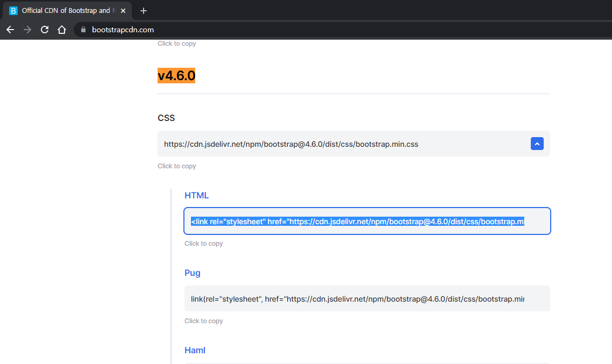This screenshot has width=612, height=364.
Task: Copy the Pug link snippet
Action: coord(367,298)
